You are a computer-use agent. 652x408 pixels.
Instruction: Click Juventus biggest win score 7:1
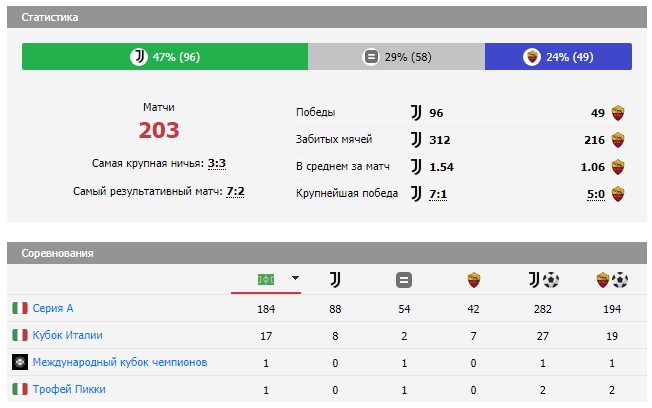click(x=438, y=194)
